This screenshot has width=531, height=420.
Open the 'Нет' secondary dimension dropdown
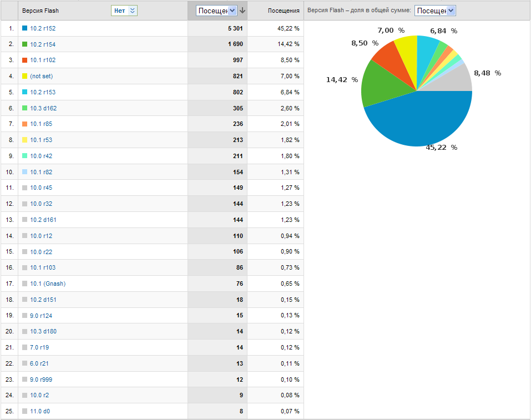coord(124,11)
